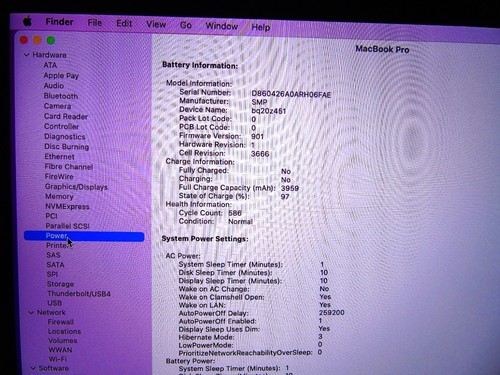Select Graphics/Displays in the sidebar
This screenshot has height=375, width=500.
point(76,187)
